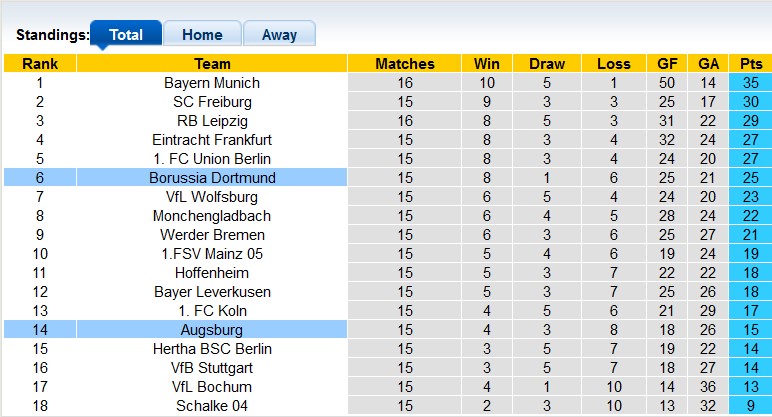Open VfL Wolfsburg team link
Viewport: 772px width, 417px height.
point(212,197)
